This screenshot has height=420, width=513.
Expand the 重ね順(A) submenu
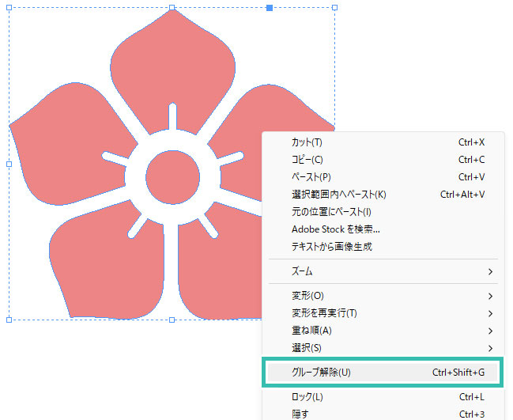click(383, 331)
